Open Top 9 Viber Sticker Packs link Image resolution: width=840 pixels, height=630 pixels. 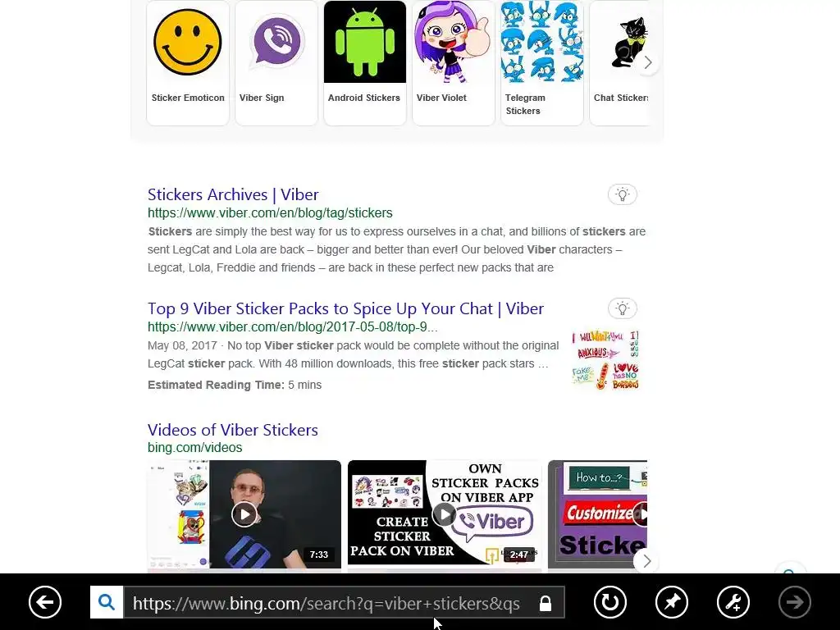[345, 308]
